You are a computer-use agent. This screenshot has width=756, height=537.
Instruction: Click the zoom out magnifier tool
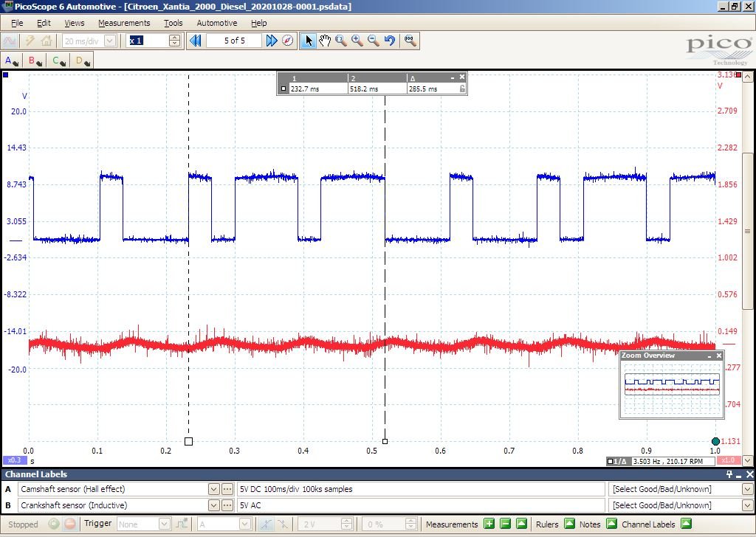coord(374,41)
